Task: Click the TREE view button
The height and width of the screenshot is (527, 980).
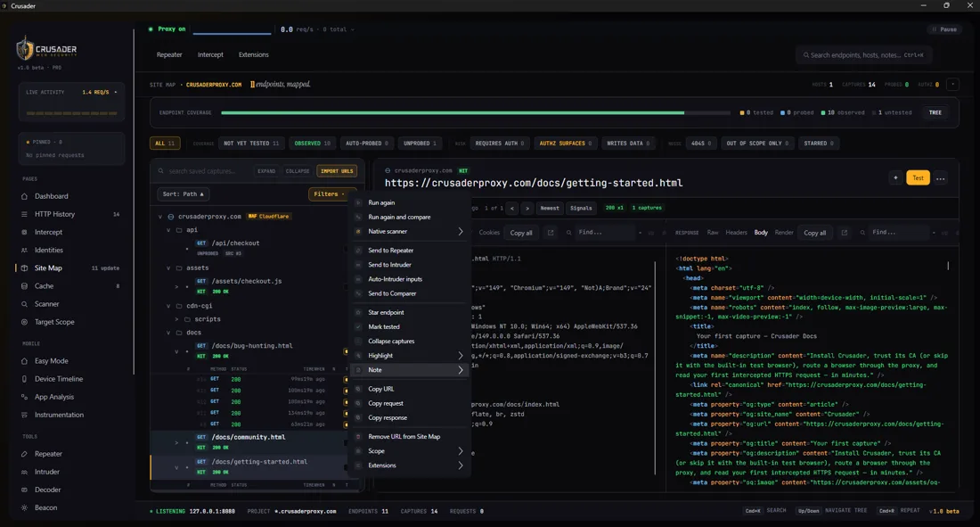Action: pos(935,112)
